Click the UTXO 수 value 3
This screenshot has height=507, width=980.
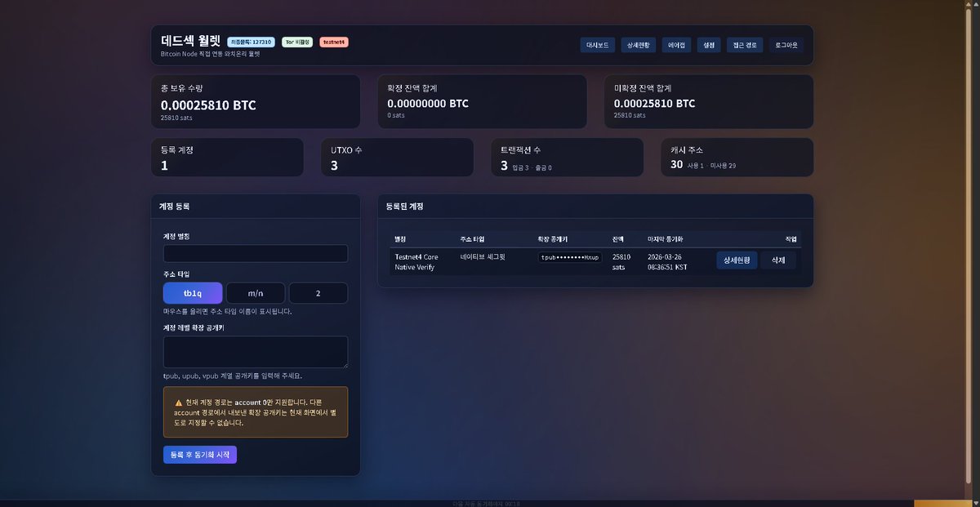click(334, 166)
